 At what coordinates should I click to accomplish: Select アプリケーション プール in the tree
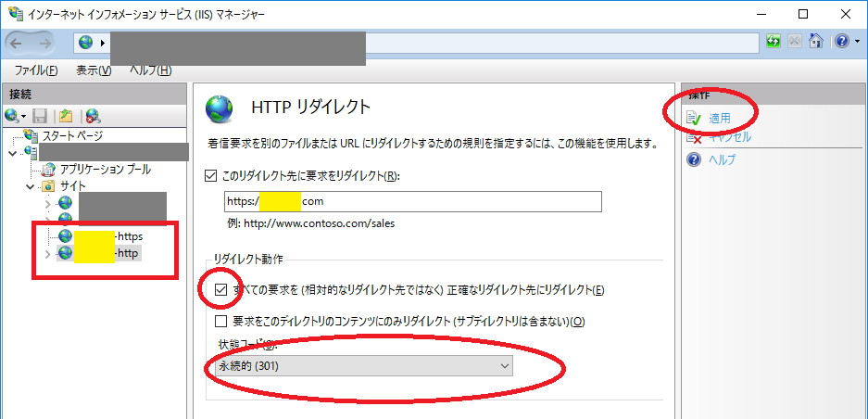pos(105,170)
